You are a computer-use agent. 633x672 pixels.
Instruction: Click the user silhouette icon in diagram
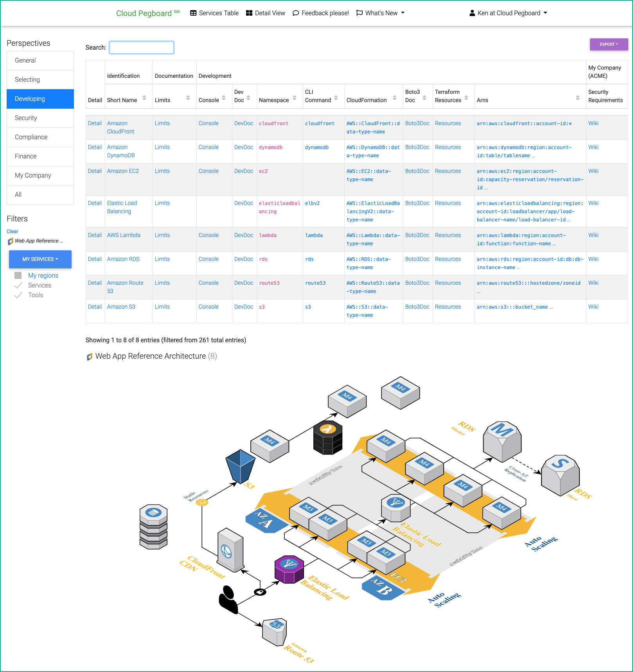coord(228,599)
